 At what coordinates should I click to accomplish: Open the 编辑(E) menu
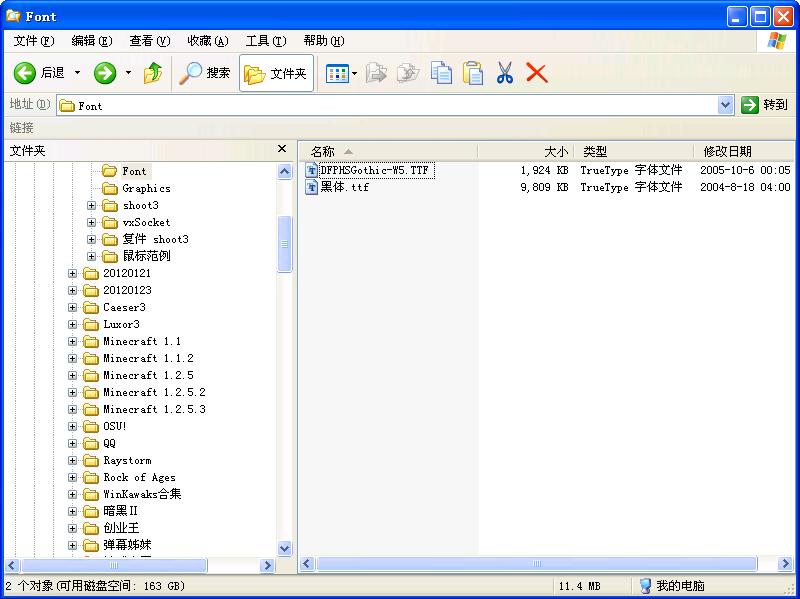coord(92,41)
